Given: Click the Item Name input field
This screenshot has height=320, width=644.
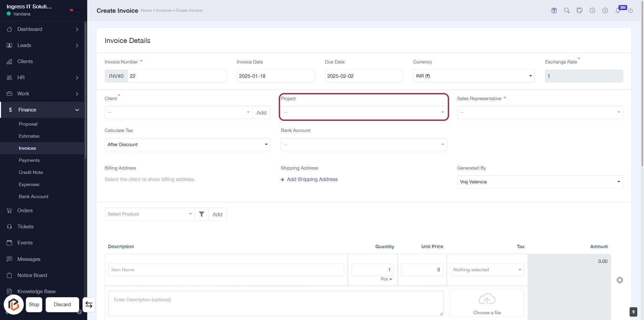Looking at the screenshot, I should point(226,270).
